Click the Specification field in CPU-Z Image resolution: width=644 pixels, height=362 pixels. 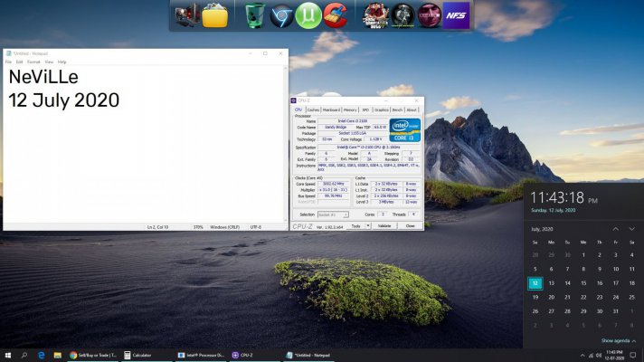369,148
